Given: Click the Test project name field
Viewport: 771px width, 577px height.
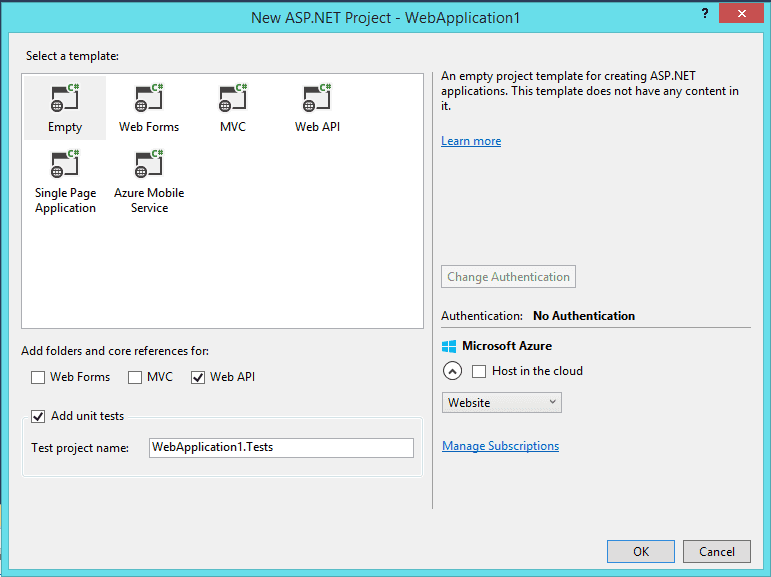Looking at the screenshot, I should click(281, 448).
